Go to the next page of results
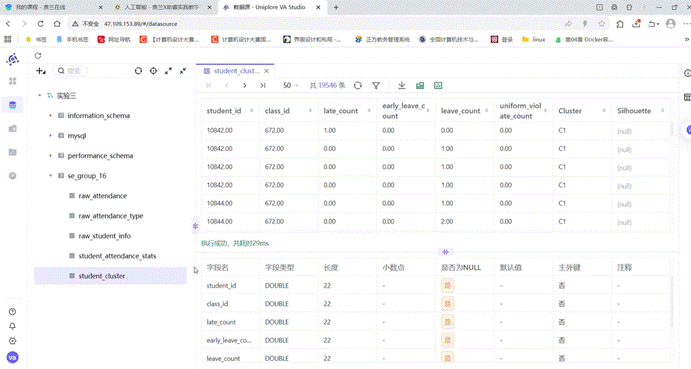 (x=245, y=85)
